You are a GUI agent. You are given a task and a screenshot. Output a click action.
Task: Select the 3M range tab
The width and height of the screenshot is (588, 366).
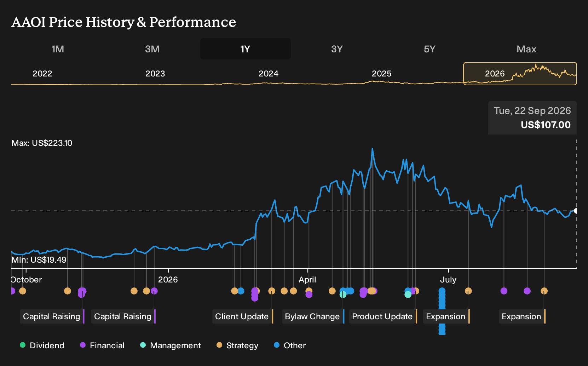[x=152, y=49]
